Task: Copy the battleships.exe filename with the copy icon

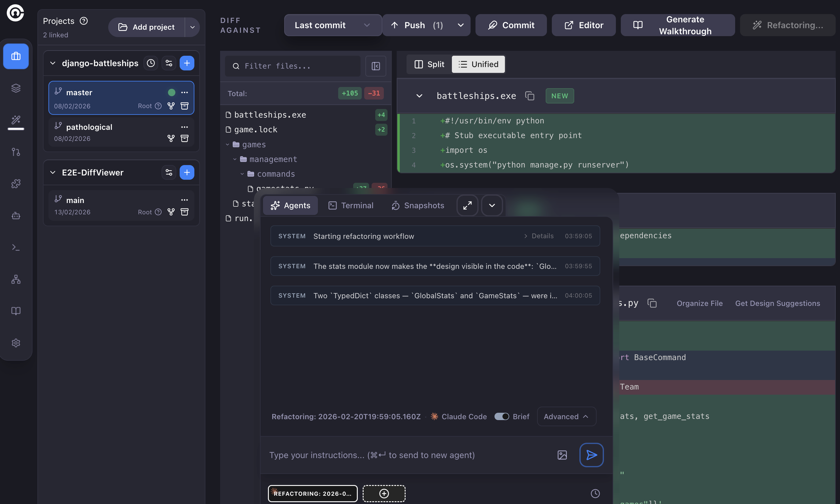Action: point(529,96)
